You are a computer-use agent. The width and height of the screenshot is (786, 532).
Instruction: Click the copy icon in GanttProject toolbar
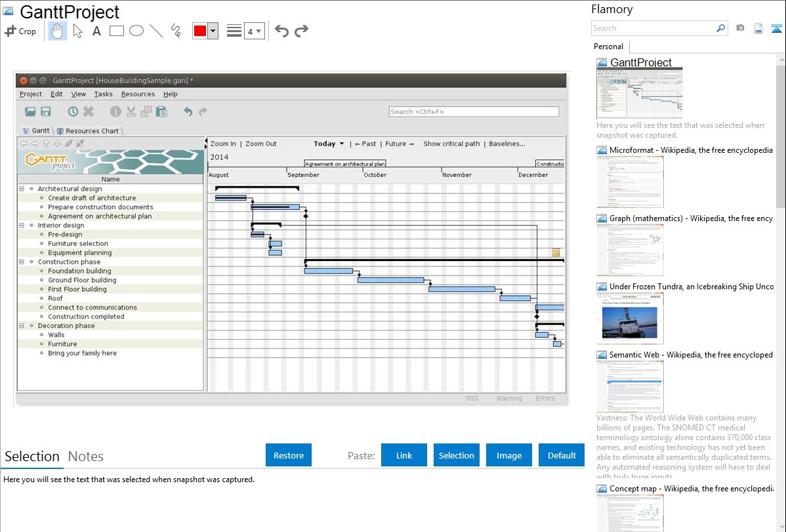pos(146,112)
